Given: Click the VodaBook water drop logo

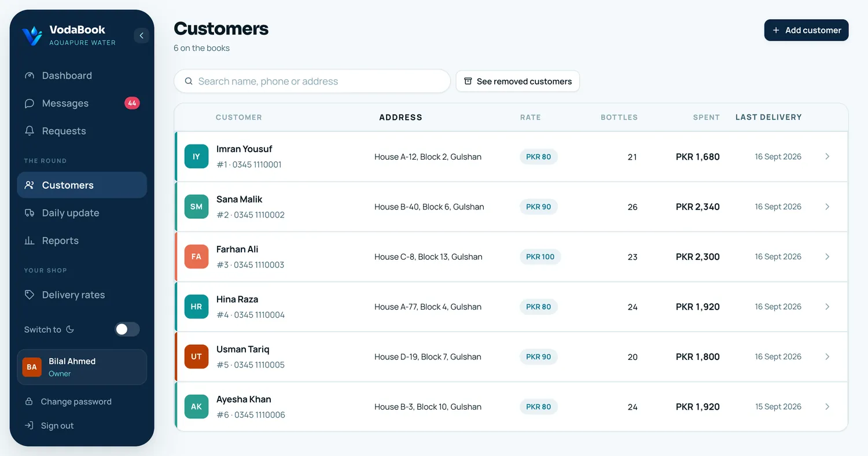Looking at the screenshot, I should [32, 36].
